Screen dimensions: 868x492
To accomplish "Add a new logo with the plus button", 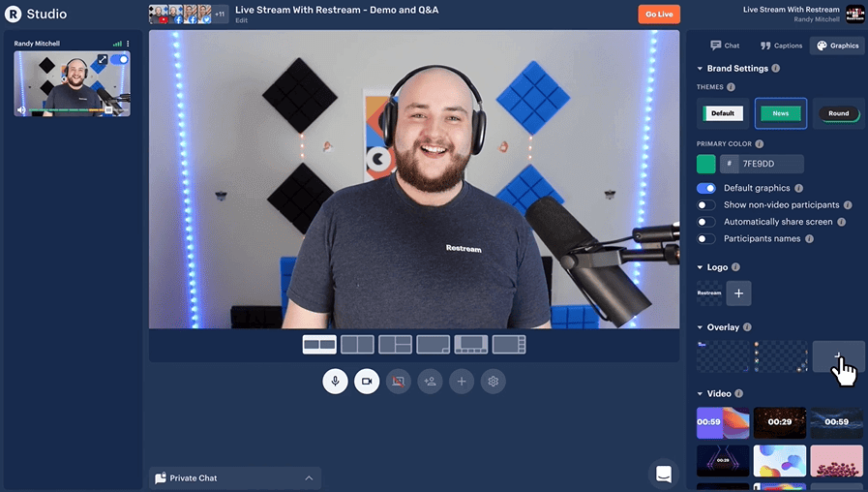I will [738, 293].
